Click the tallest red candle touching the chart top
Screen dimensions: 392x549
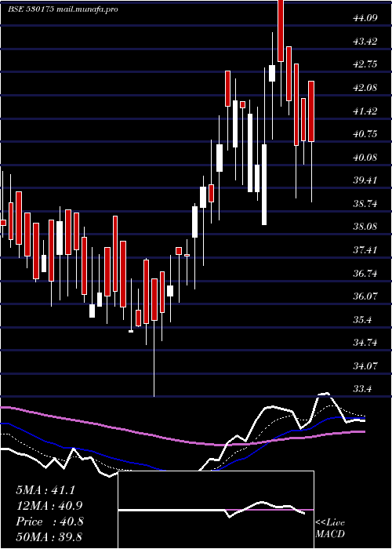click(x=281, y=31)
